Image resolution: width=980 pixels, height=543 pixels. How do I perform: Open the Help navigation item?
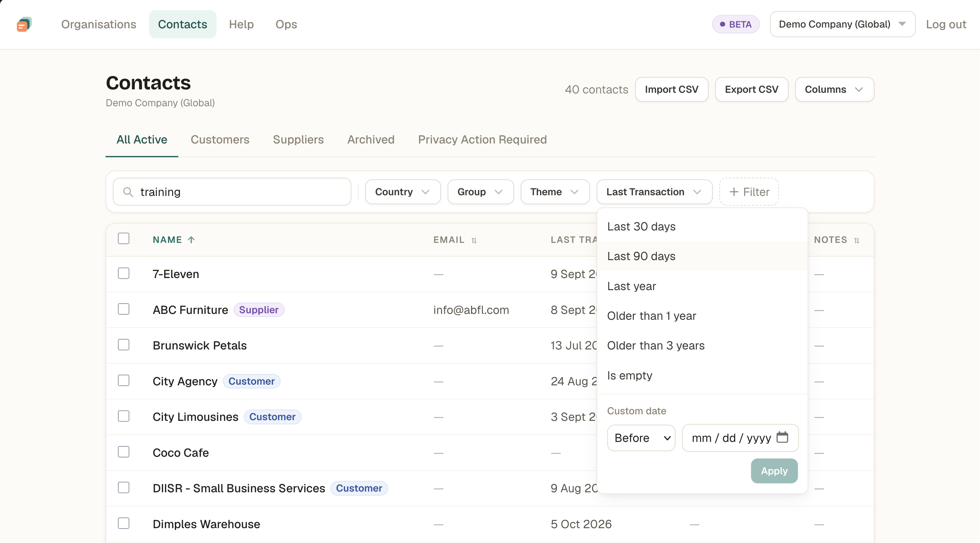click(241, 24)
